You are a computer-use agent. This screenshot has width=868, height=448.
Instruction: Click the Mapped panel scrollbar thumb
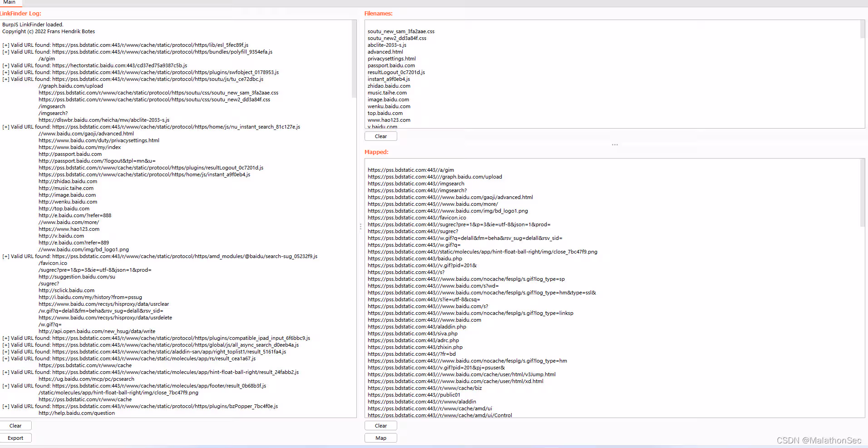click(862, 193)
